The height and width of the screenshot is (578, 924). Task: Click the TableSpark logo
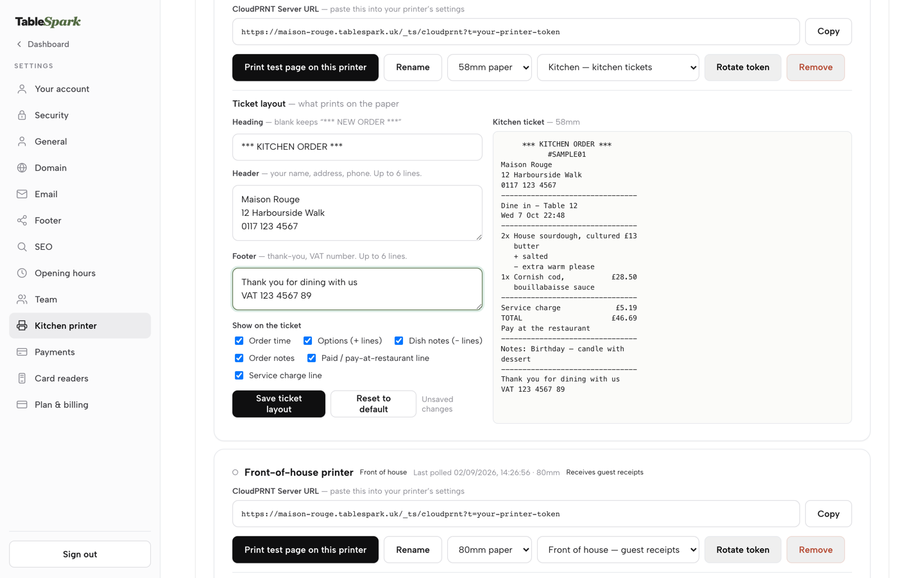coord(48,22)
